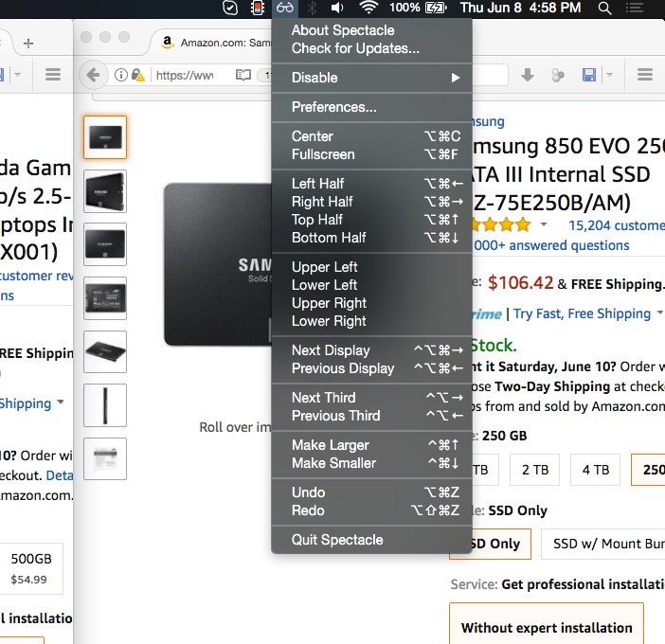Screen dimensions: 665x644
Task: Click the three-circles toolbar icon
Action: pos(558,76)
